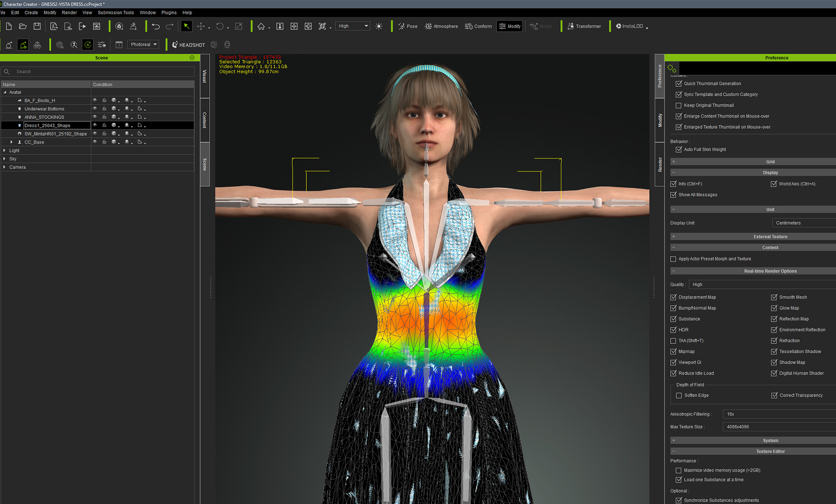Image resolution: width=836 pixels, height=504 pixels.
Task: Switch to the Content side tab
Action: click(205, 120)
